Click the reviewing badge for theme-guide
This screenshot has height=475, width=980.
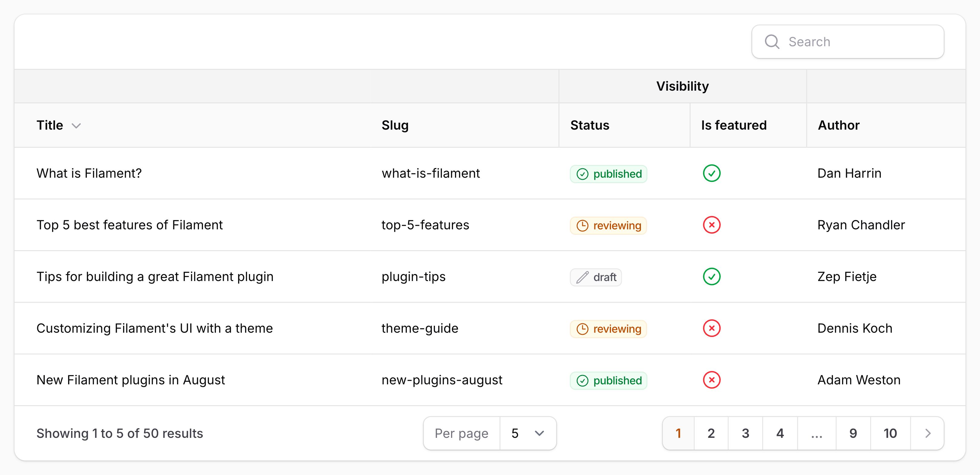[x=608, y=329]
